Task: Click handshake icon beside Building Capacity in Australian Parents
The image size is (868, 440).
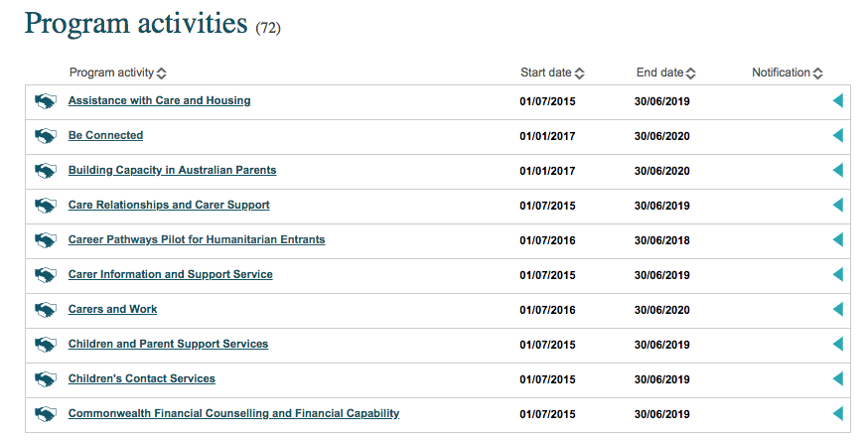Action: (46, 171)
